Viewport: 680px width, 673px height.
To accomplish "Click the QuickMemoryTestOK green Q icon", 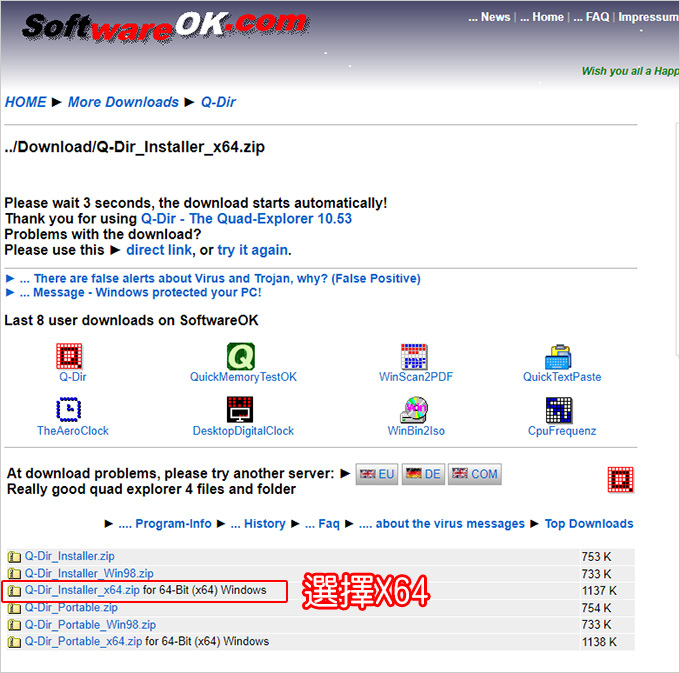I will pos(241,356).
